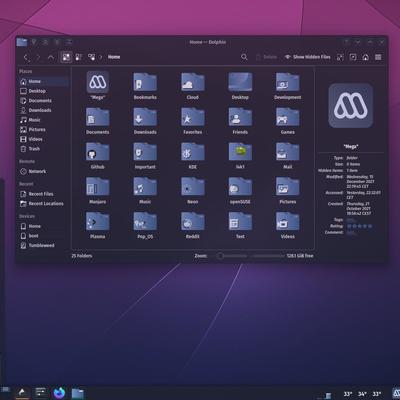The width and height of the screenshot is (400, 400).
Task: Click the home icon in the right toolbar
Action: [x=366, y=57]
